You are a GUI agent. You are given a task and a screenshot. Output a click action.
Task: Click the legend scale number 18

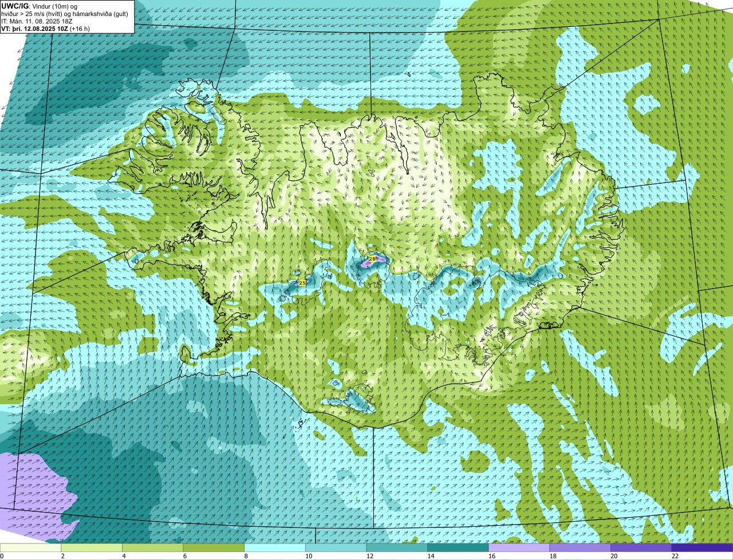pos(553,556)
